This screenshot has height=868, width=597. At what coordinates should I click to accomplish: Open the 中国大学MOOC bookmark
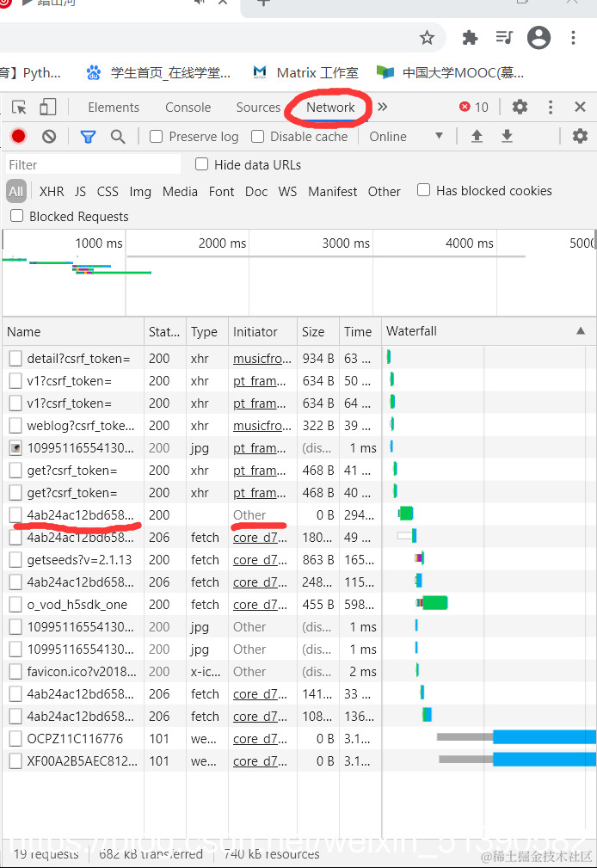pos(450,72)
